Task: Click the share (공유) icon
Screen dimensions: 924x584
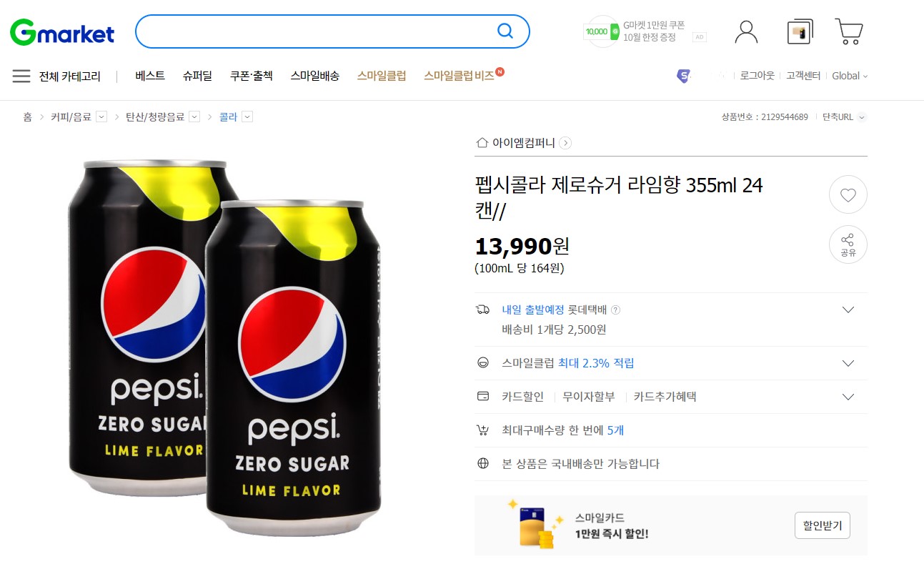Action: (848, 244)
